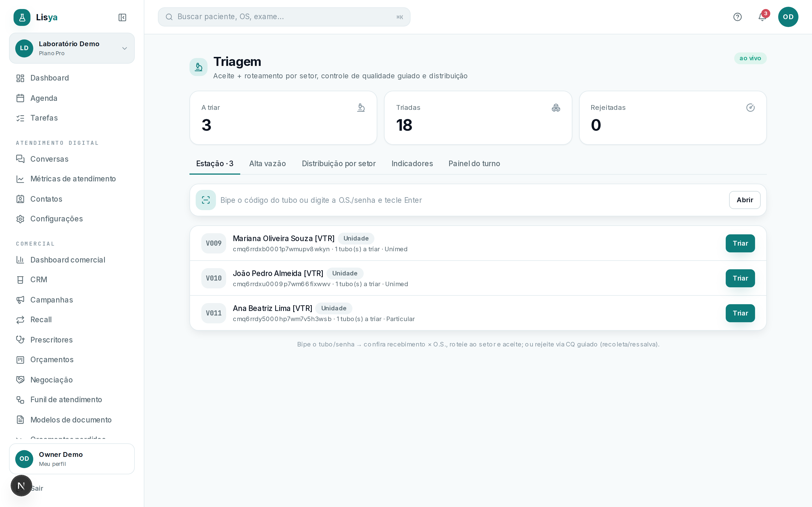This screenshot has width=812, height=507.
Task: Open the Owner Demo profile card
Action: click(72, 459)
